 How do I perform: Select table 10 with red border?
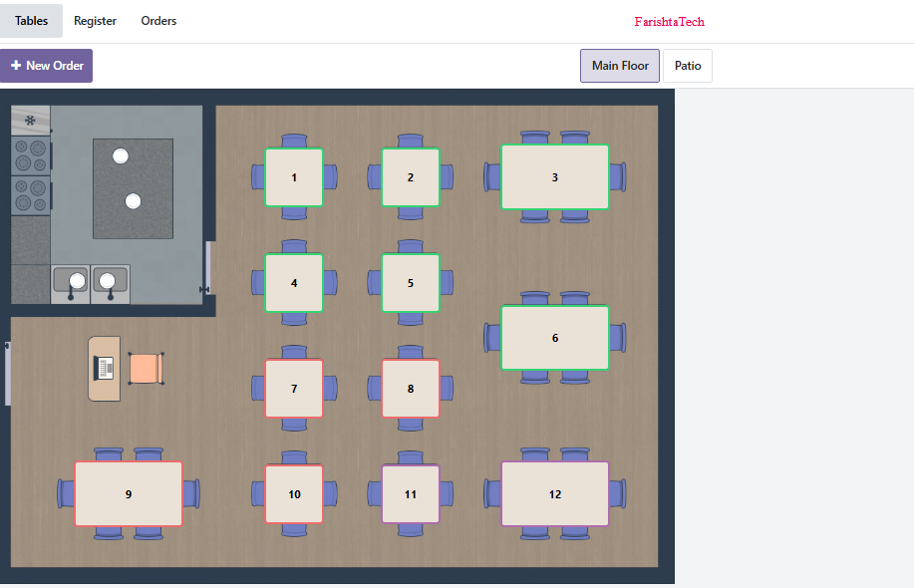click(x=294, y=494)
